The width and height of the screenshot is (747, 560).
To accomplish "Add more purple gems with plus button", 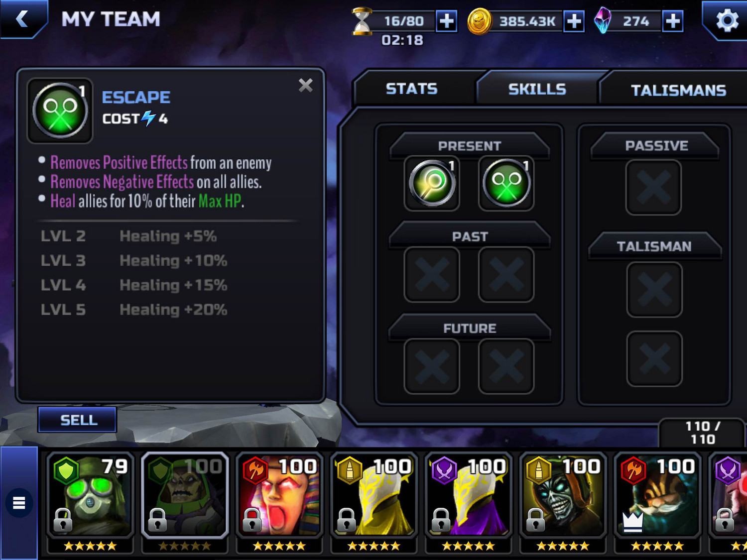I will [x=672, y=21].
